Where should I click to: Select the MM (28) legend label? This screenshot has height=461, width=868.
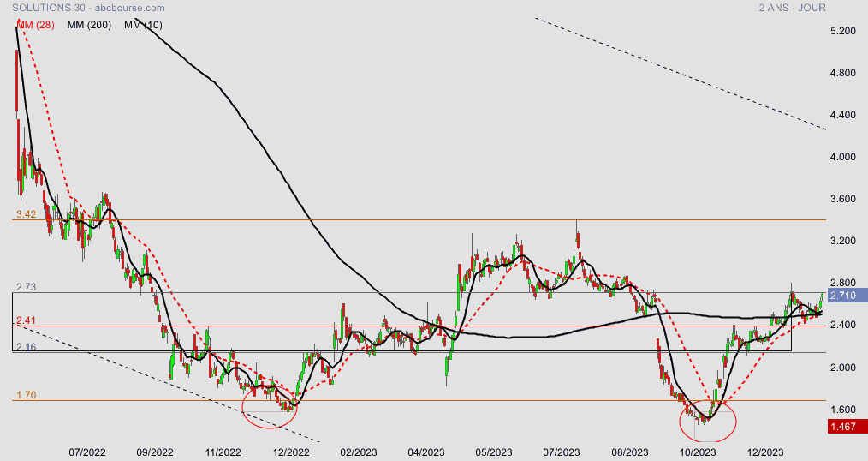point(36,25)
